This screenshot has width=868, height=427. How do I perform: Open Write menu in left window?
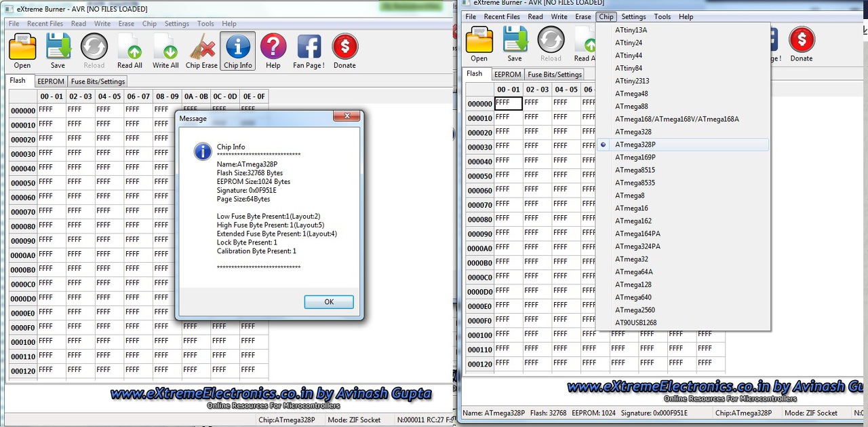[x=102, y=24]
